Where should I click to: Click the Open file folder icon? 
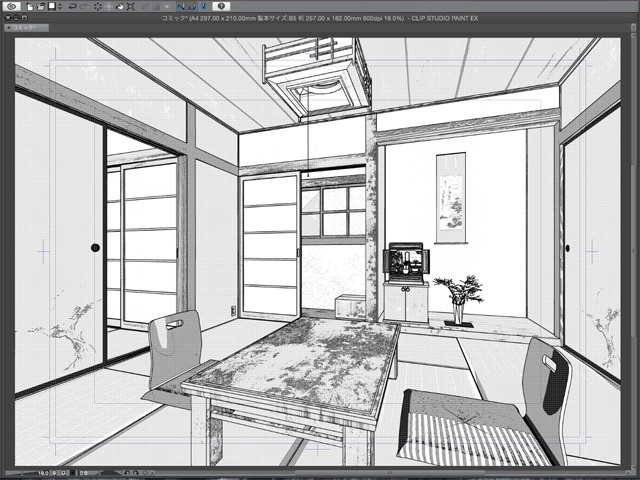pos(40,6)
